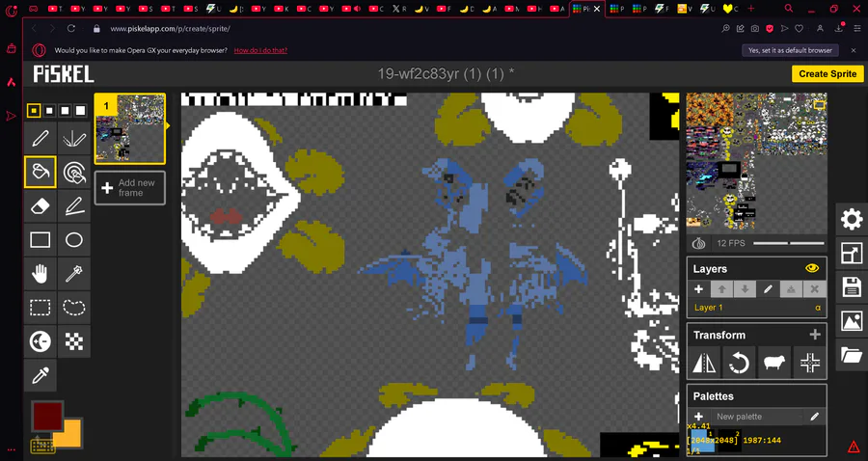Adjust the FPS slider
The image size is (868, 461).
point(788,243)
